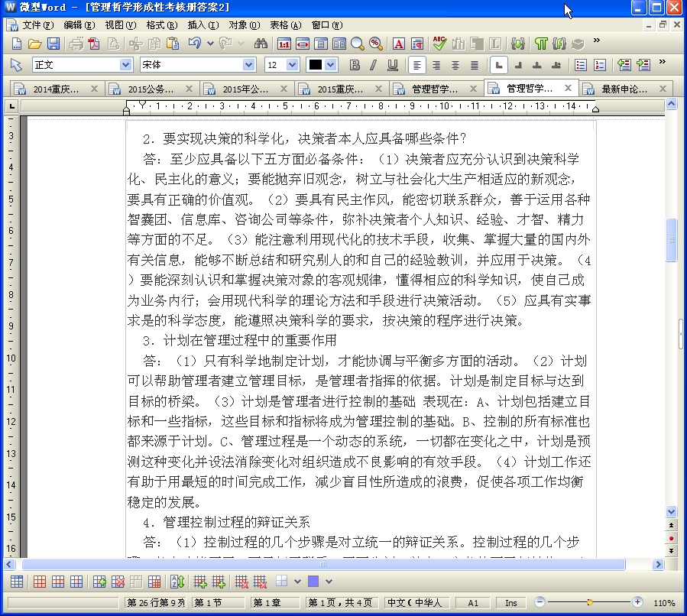Image resolution: width=687 pixels, height=616 pixels.
Task: Show paragraph marks with the green pilcrow icon
Action: [x=541, y=44]
